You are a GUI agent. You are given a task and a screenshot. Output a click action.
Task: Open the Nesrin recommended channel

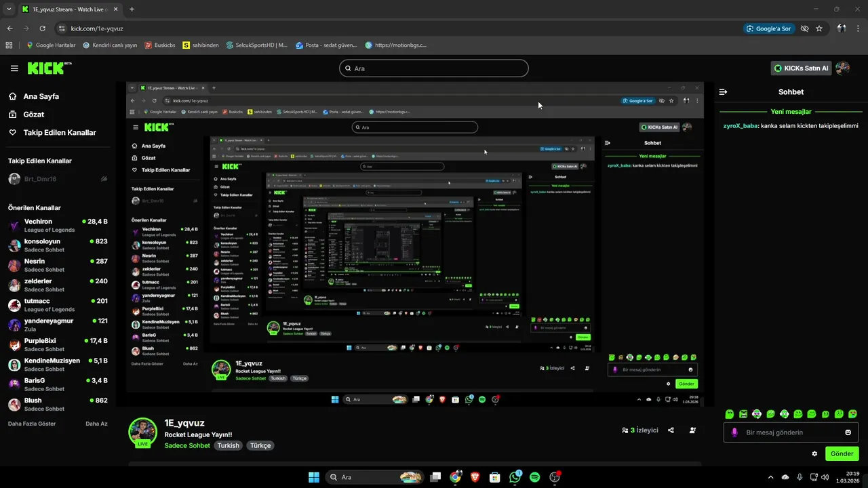(x=58, y=265)
